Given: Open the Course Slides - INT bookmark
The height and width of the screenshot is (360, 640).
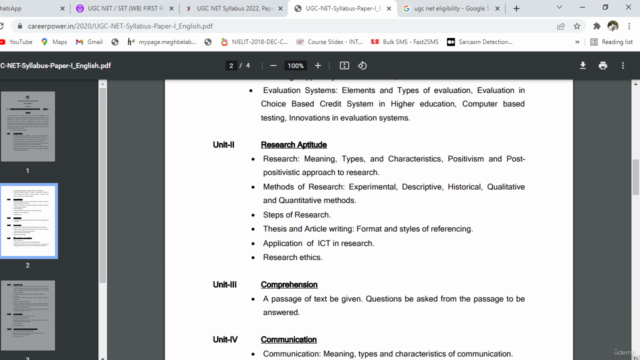Looking at the screenshot, I should point(329,42).
